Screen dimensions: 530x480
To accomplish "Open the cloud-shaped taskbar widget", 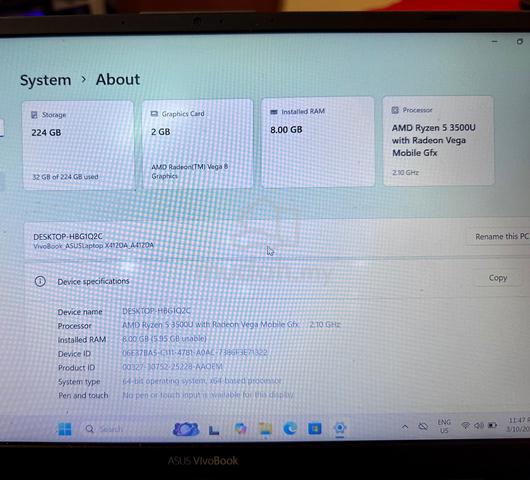I will 186,429.
